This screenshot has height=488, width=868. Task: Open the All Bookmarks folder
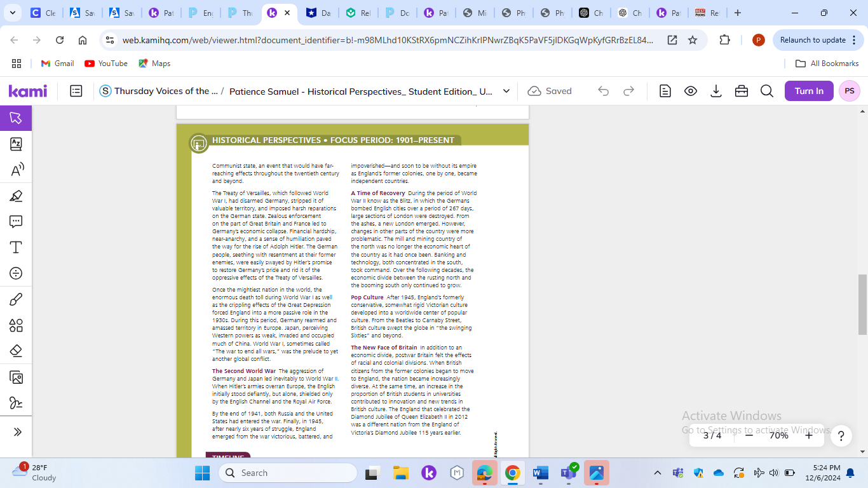(827, 64)
